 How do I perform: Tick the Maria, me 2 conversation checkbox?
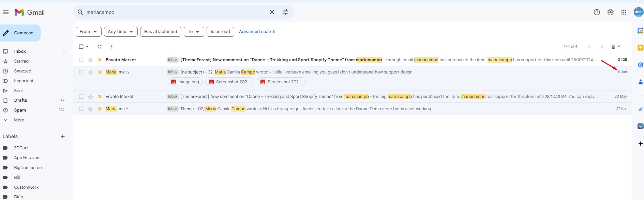(x=81, y=109)
